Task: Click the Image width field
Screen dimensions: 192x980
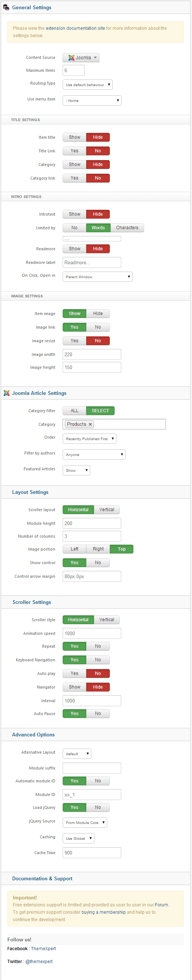Action: [92, 354]
